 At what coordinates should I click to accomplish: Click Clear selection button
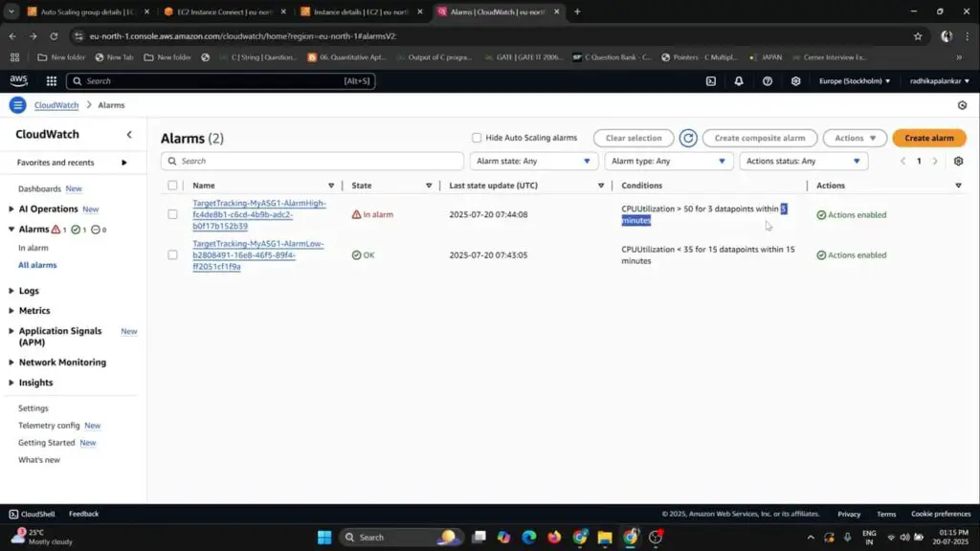coord(634,138)
